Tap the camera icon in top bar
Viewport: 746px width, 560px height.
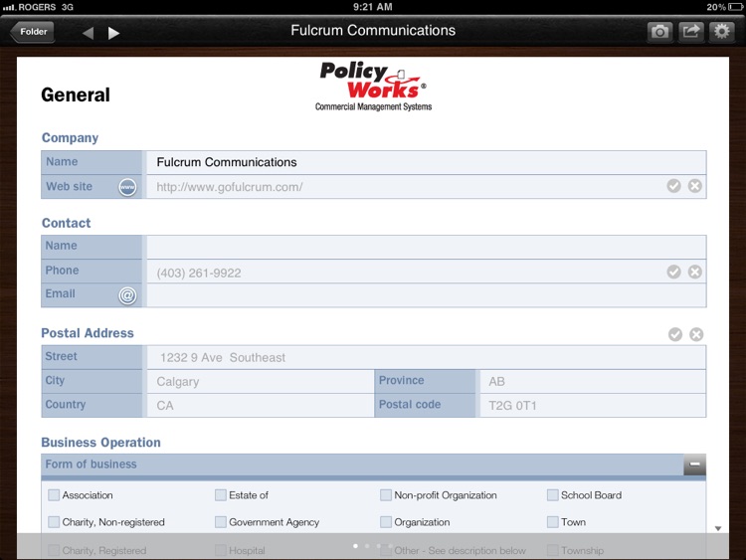pos(659,32)
